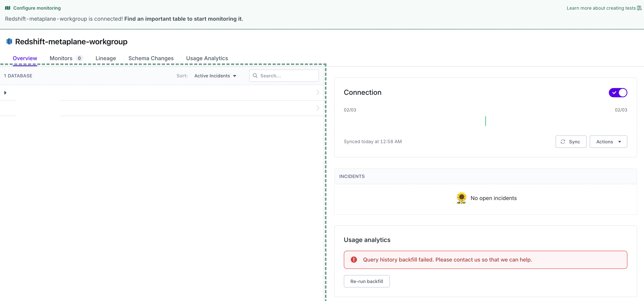Click the Sync button
The width and height of the screenshot is (644, 301).
tap(571, 142)
